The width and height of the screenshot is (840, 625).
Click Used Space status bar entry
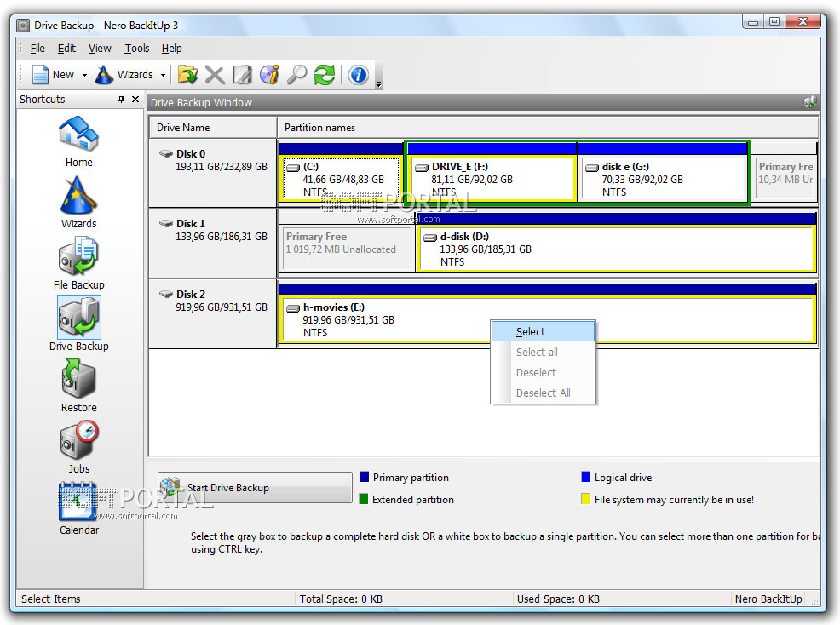558,599
